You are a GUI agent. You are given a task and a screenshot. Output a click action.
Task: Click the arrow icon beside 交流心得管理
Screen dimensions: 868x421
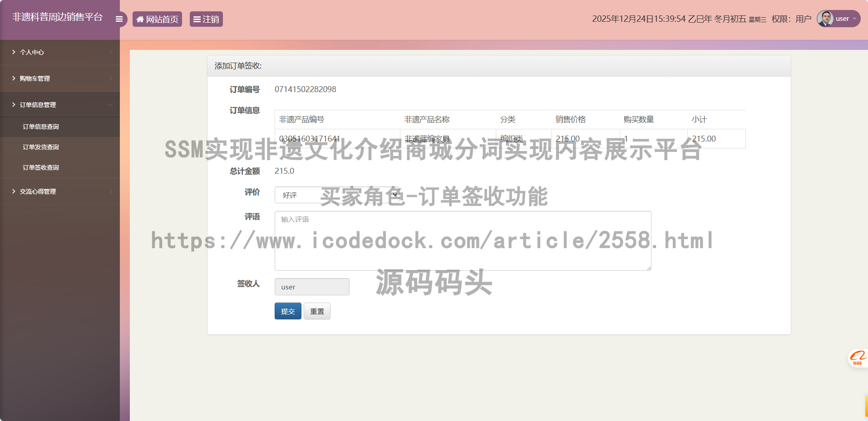pyautogui.click(x=14, y=191)
